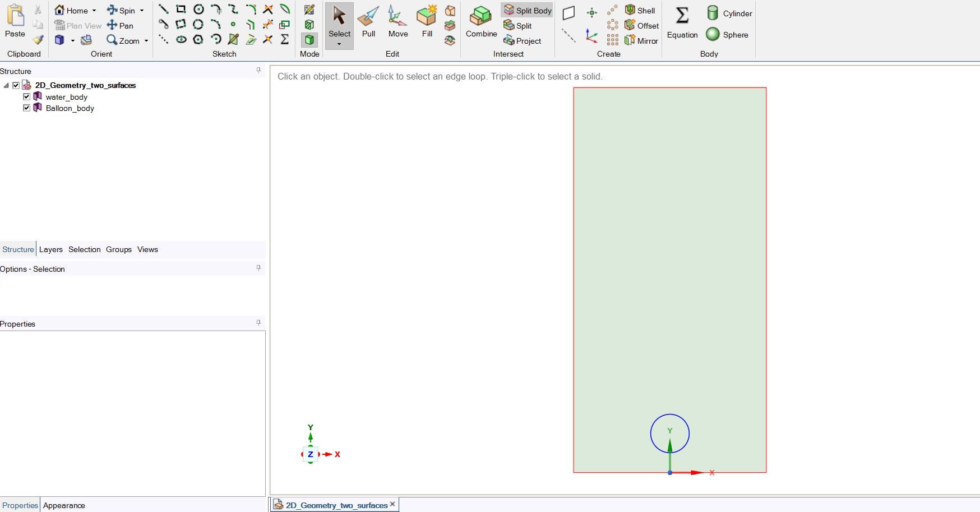Viewport: 980px width, 512px height.
Task: Switch to the Layers tab
Action: coord(51,249)
